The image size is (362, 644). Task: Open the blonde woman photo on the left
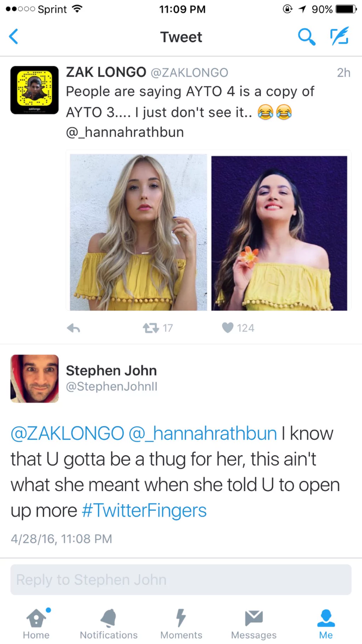(x=138, y=232)
